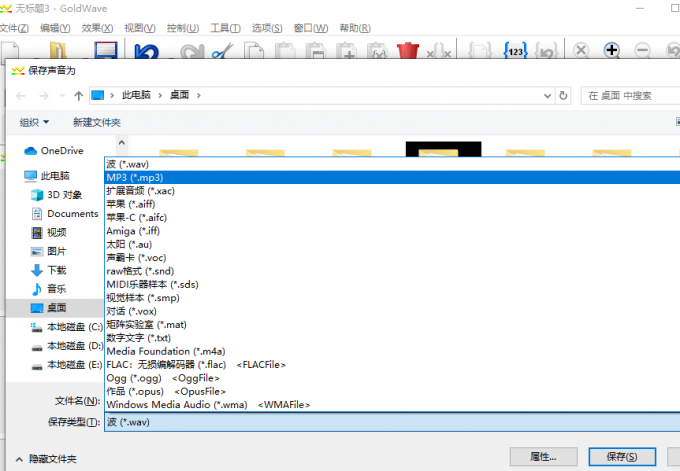Click the red trash Delete icon
680x471 pixels.
[408, 50]
